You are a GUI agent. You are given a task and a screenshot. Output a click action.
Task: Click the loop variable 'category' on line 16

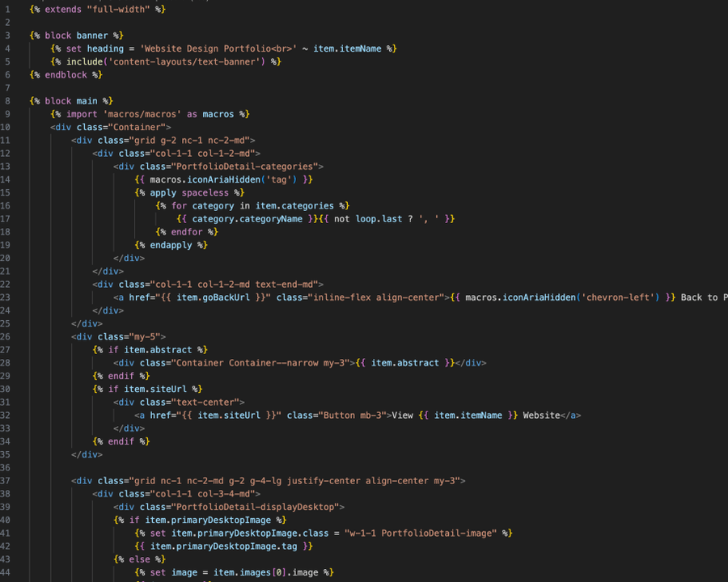[x=217, y=205]
